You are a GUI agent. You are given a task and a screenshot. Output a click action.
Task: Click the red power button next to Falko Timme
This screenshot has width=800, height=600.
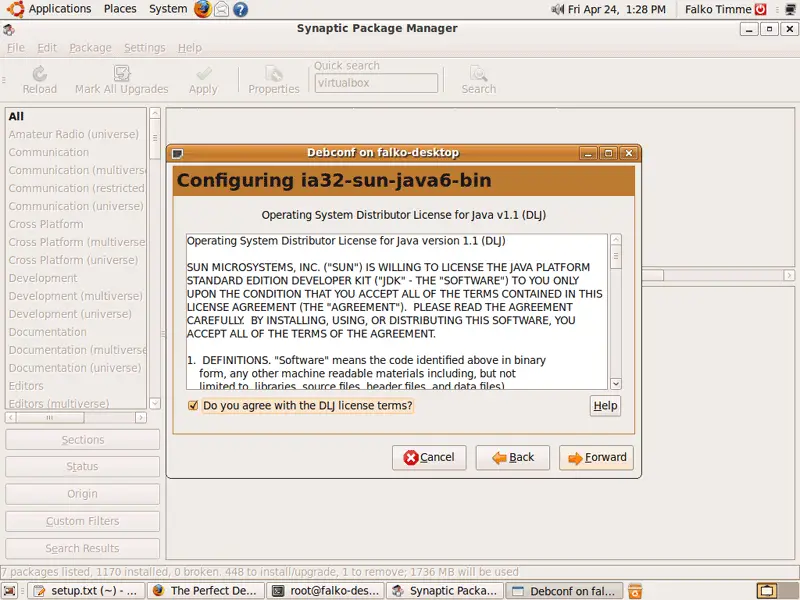pos(761,9)
